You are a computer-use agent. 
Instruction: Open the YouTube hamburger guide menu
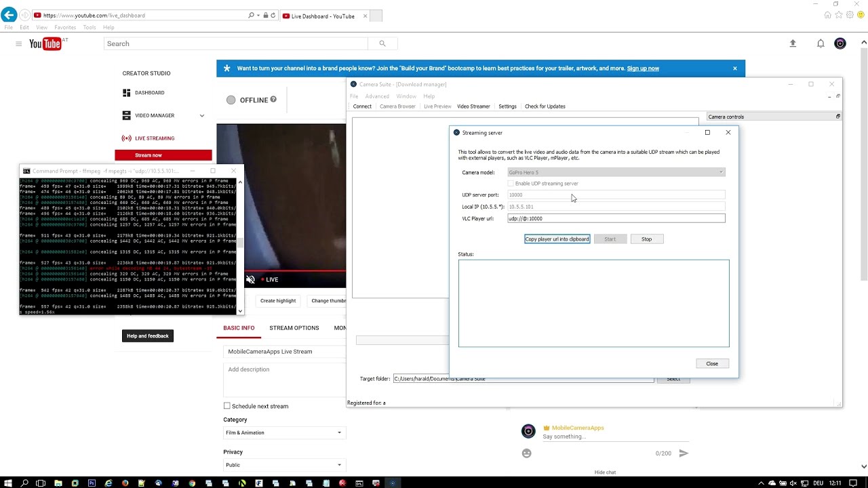(x=18, y=43)
